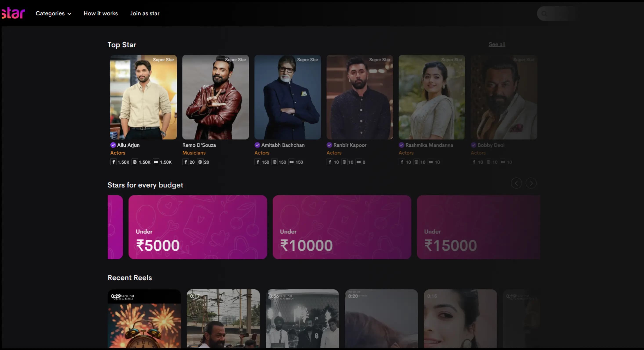
Task: Click Ranbir Kapoor's YouTube icon
Action: tap(359, 162)
